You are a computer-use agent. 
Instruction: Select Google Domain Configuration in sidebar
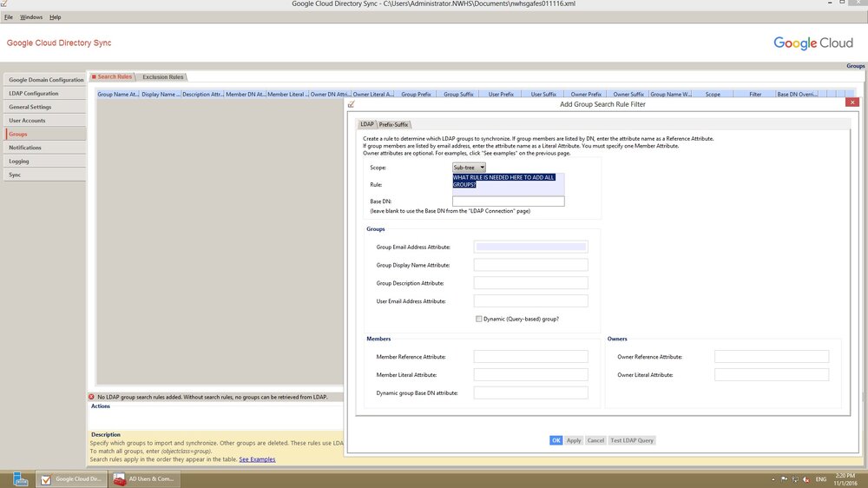click(x=45, y=80)
